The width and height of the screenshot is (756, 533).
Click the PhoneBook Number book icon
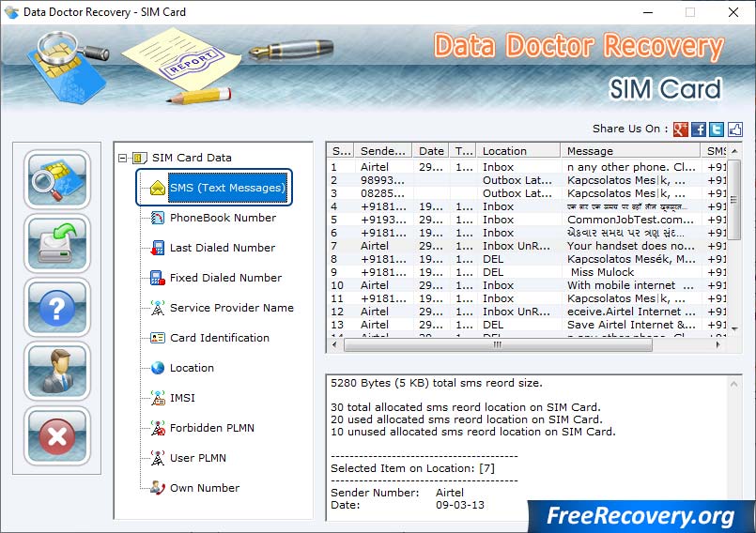coord(158,218)
